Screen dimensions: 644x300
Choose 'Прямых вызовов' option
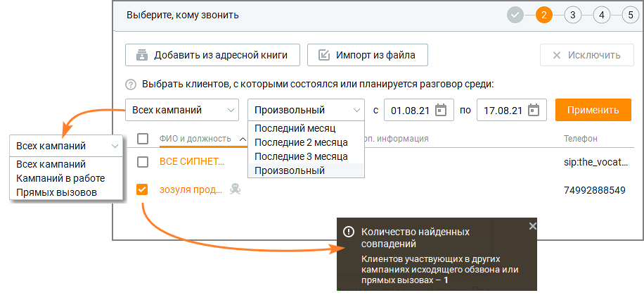66,192
